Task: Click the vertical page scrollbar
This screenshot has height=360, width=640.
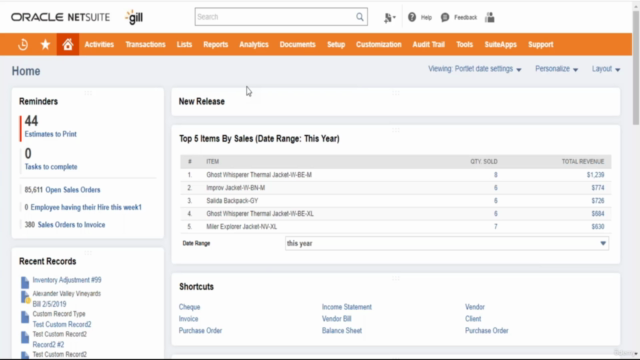Action: [x=636, y=67]
